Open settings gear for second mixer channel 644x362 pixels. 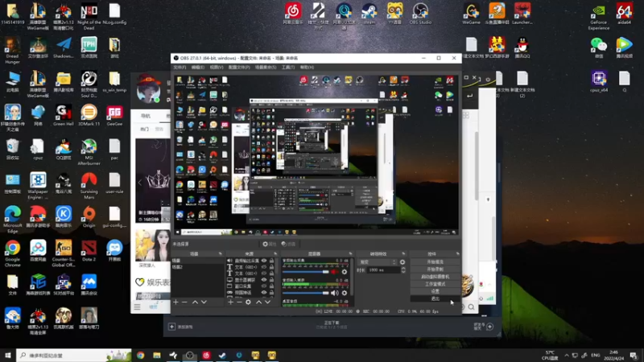coord(345,293)
